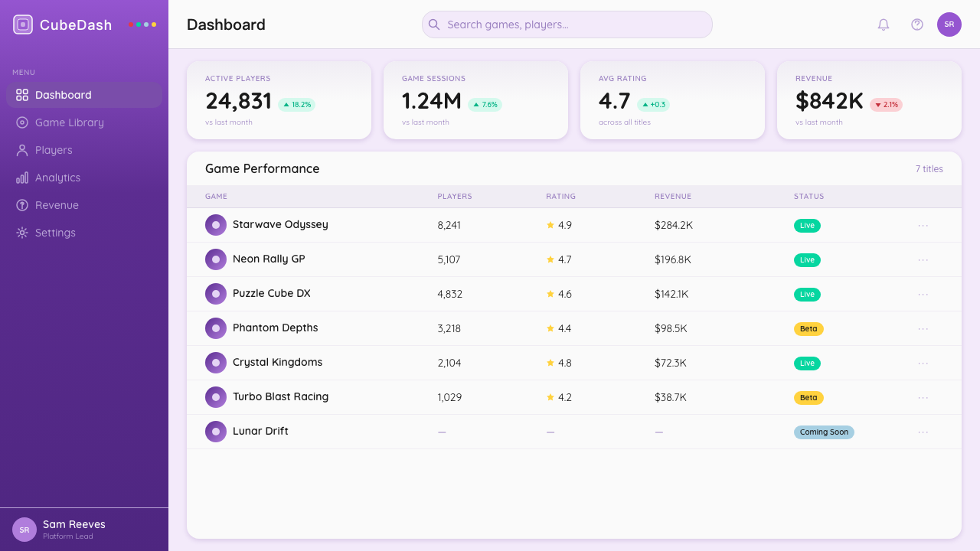Select the Dashboard menu item
This screenshot has height=551, width=980.
click(84, 95)
